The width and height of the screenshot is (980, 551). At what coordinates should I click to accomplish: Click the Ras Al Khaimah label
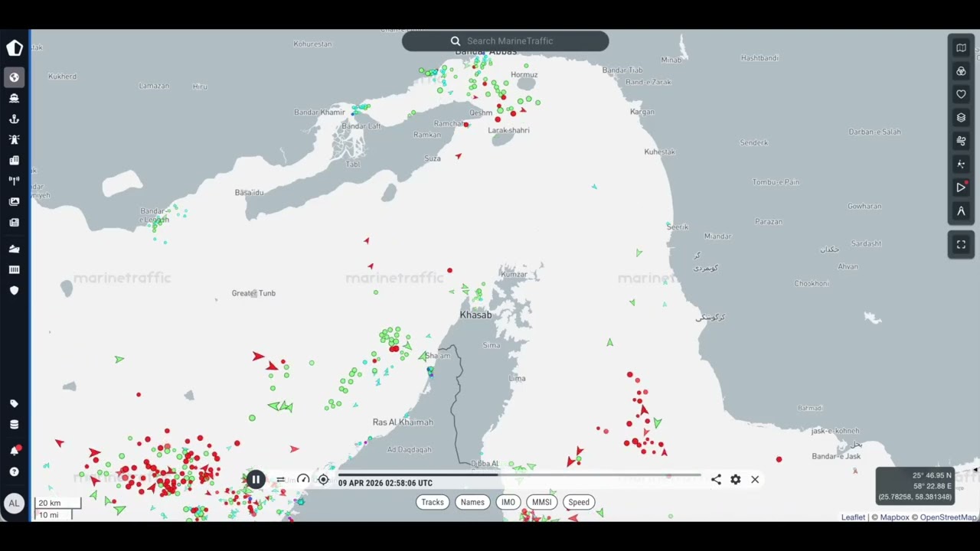(403, 422)
